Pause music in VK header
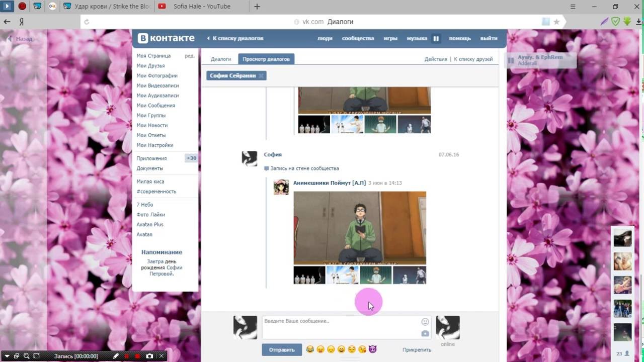 (436, 38)
